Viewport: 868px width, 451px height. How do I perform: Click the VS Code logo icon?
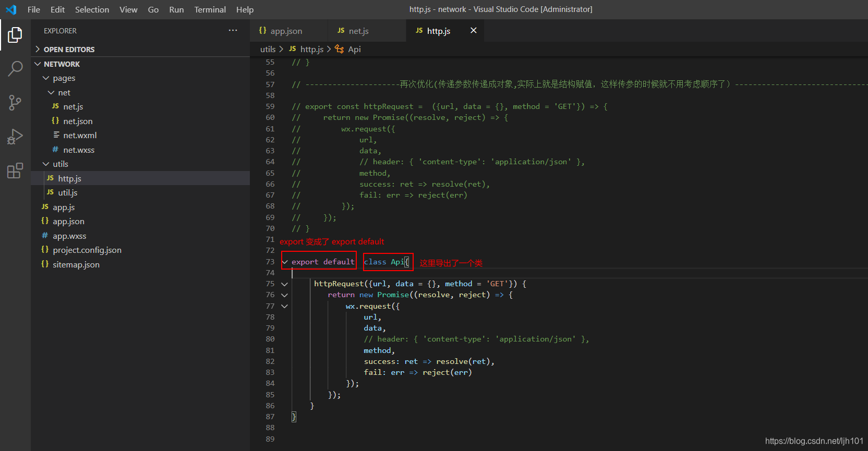[11, 9]
